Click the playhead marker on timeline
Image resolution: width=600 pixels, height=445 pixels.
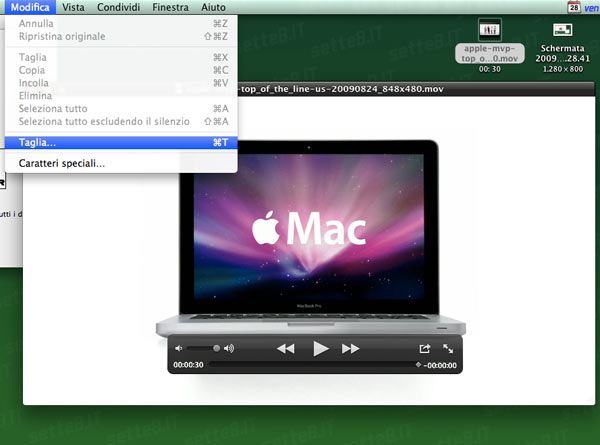[x=418, y=364]
